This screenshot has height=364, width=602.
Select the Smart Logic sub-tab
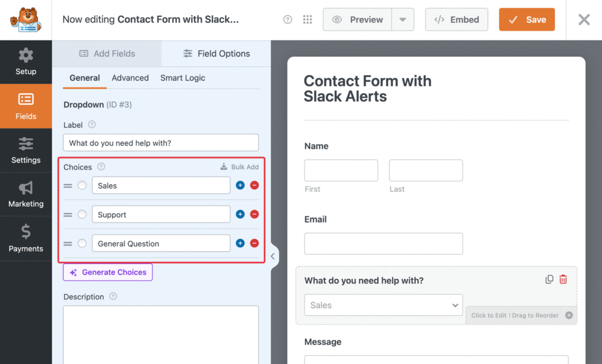click(183, 78)
